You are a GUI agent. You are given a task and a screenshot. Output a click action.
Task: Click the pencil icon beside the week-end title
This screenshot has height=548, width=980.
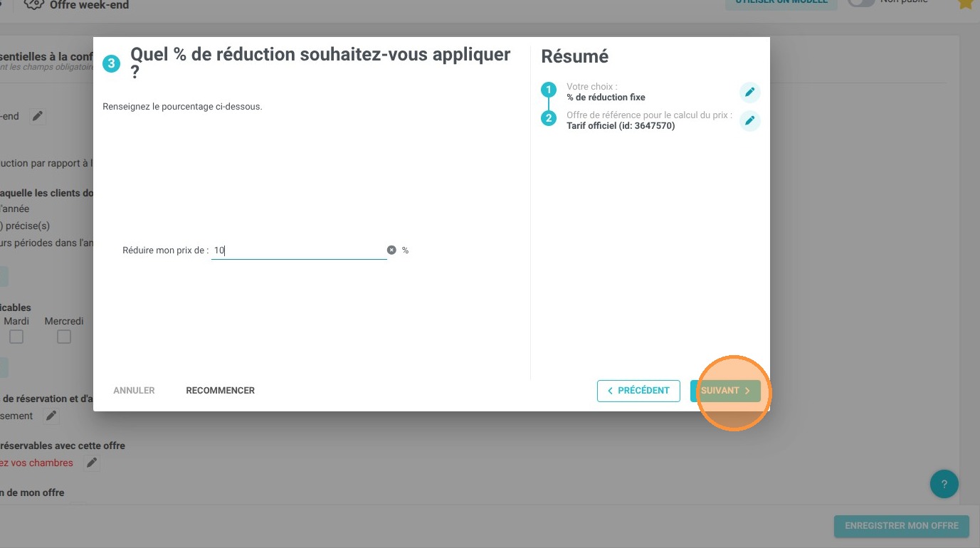coord(38,116)
